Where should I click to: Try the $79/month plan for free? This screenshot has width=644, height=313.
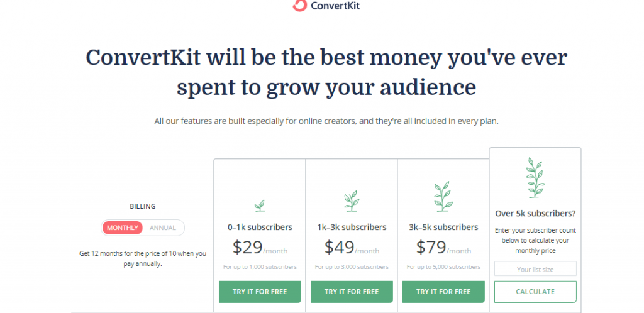(x=443, y=292)
